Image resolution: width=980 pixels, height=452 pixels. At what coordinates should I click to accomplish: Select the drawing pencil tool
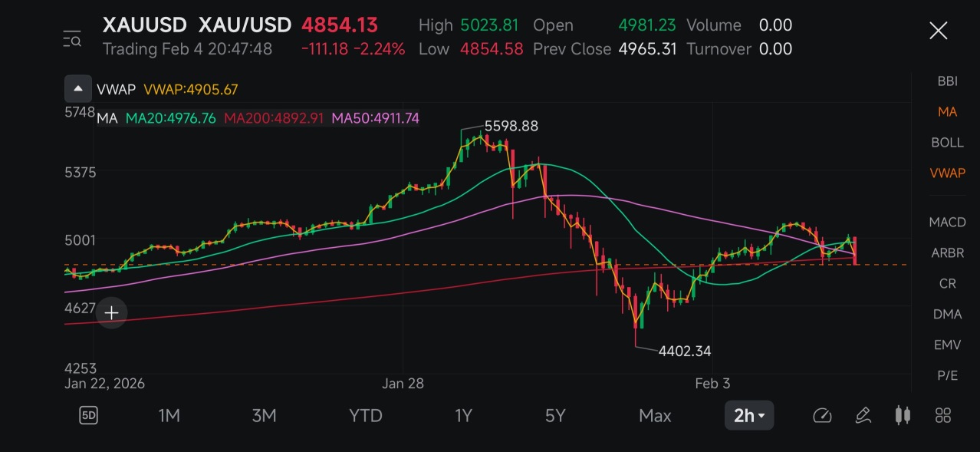[x=863, y=416]
